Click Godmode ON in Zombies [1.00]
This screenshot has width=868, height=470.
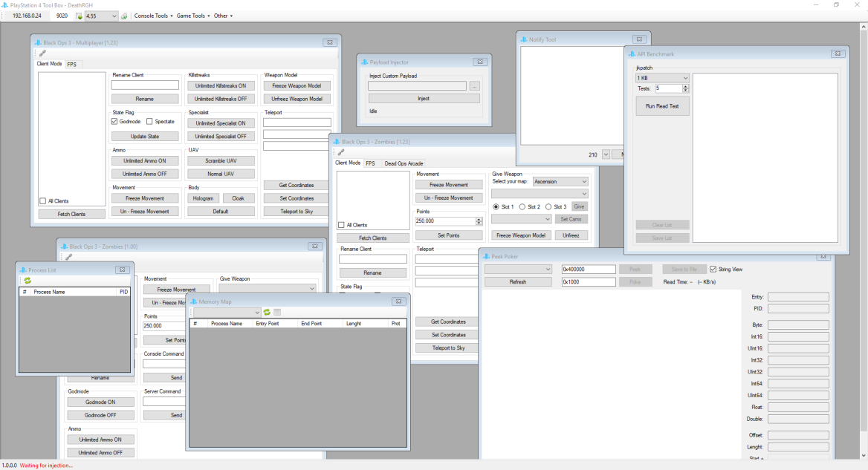[100, 402]
